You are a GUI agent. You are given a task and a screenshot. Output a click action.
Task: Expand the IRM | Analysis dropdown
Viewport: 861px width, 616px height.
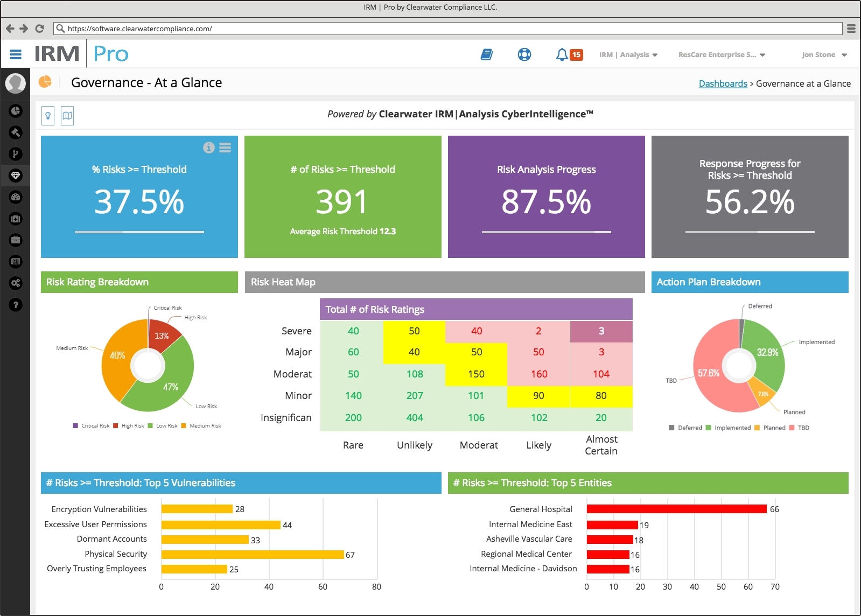pyautogui.click(x=628, y=55)
